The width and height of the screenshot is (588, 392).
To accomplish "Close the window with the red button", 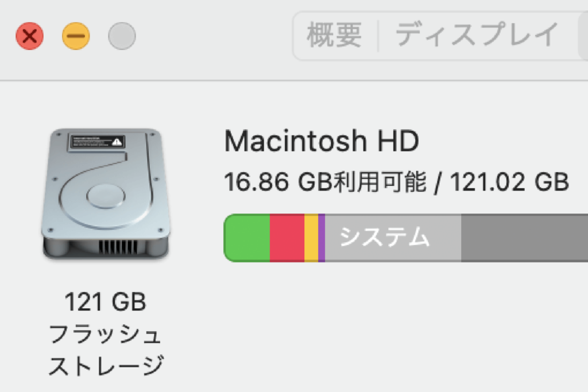I will (x=30, y=37).
